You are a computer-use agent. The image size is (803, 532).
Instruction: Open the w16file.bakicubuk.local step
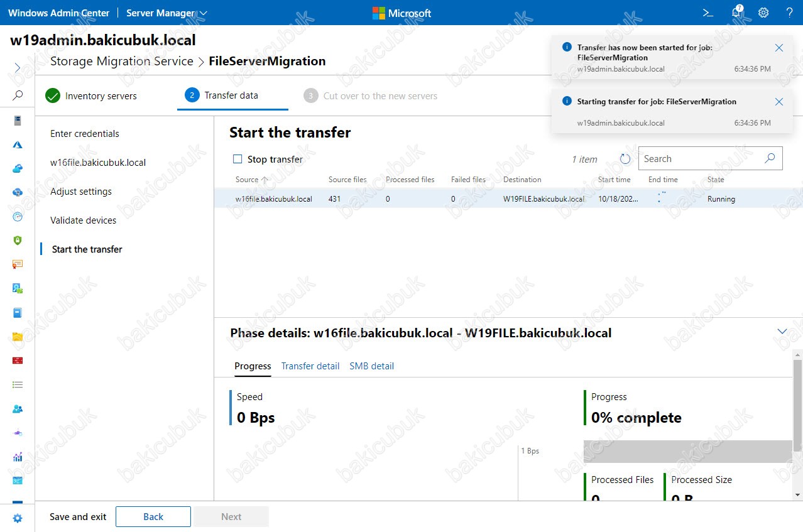(x=98, y=163)
